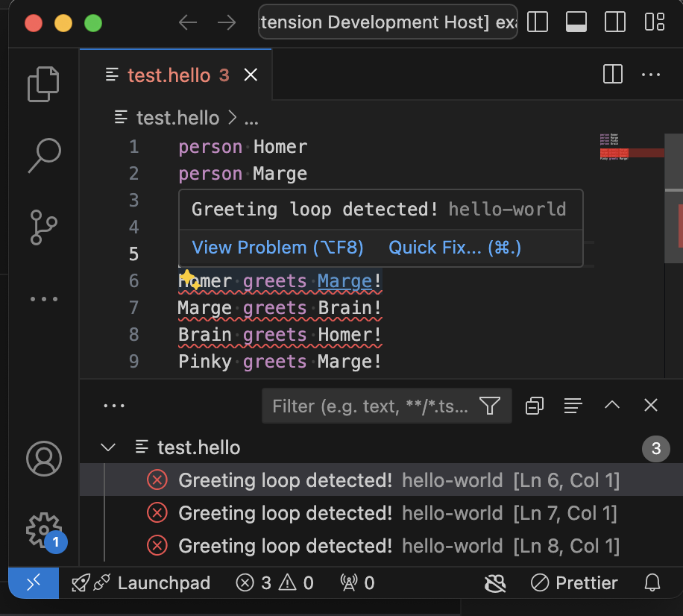Open Customize Layout in the title bar
The height and width of the screenshot is (616, 683).
tap(654, 22)
